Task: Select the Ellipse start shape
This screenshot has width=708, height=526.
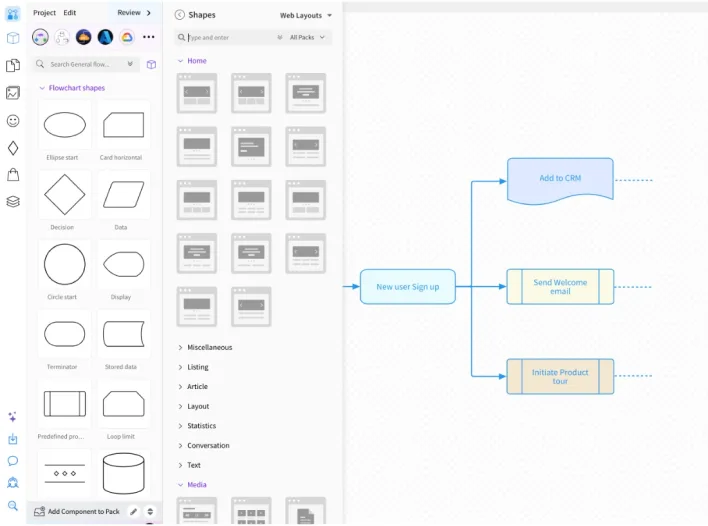Action: pyautogui.click(x=65, y=125)
